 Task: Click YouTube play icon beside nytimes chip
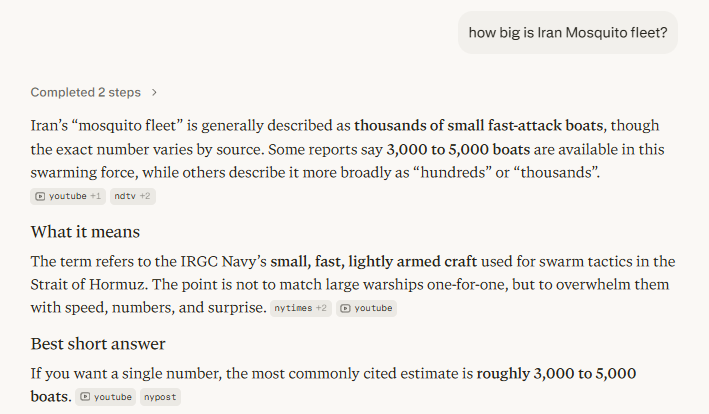(345, 308)
